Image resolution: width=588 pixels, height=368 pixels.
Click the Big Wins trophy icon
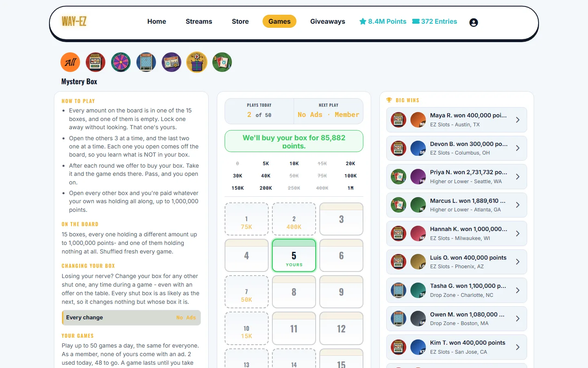(389, 100)
